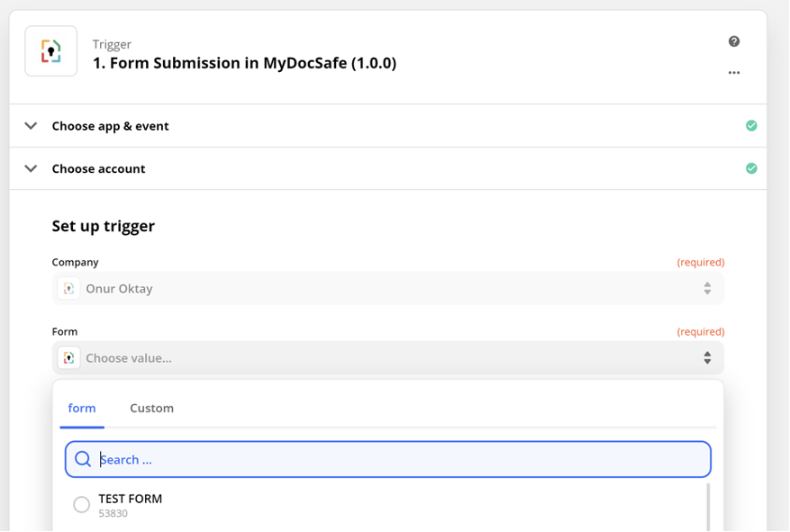Click the MyDocSafe app logo in trigger header

pos(50,51)
